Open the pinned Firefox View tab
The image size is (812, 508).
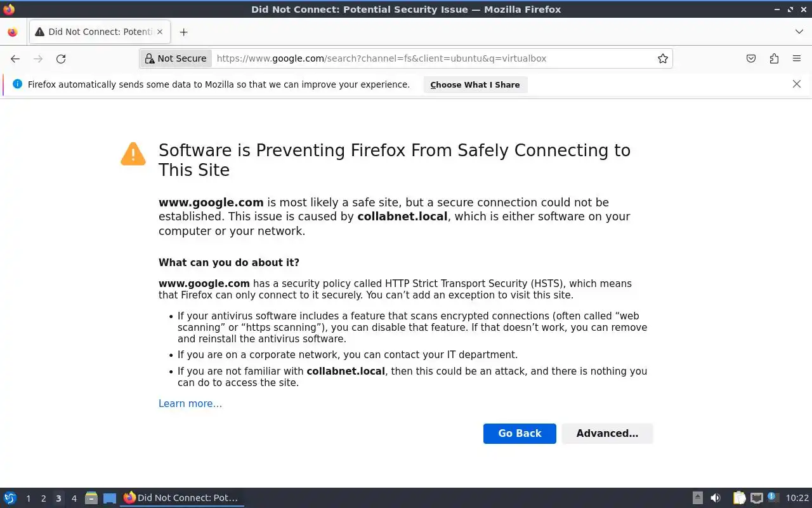[12, 32]
